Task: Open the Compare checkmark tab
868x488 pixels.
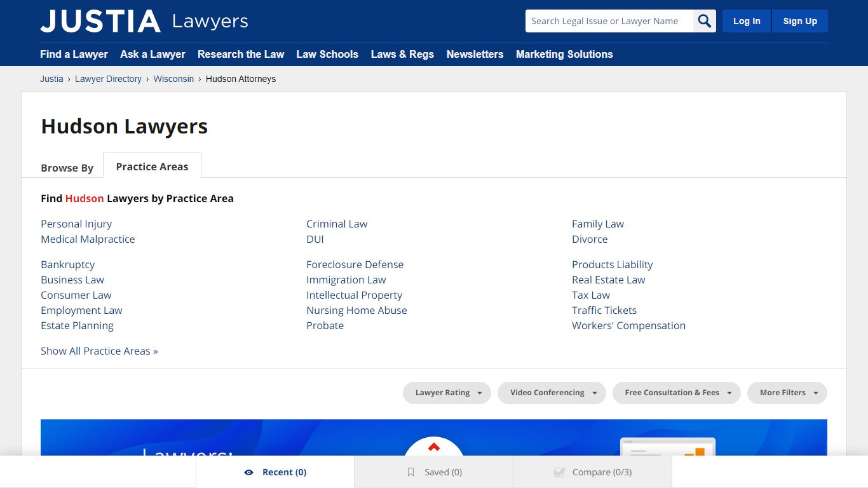Action: [x=593, y=472]
